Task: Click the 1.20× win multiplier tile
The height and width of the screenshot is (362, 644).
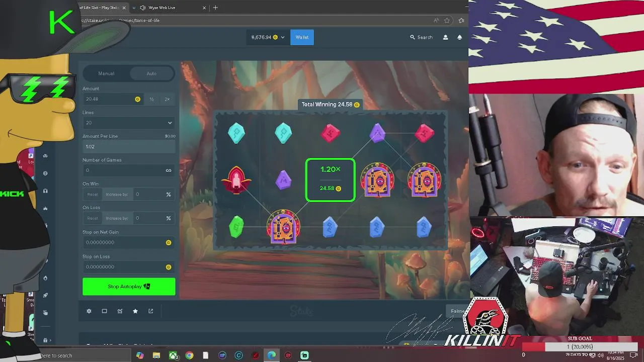Action: coord(331,180)
